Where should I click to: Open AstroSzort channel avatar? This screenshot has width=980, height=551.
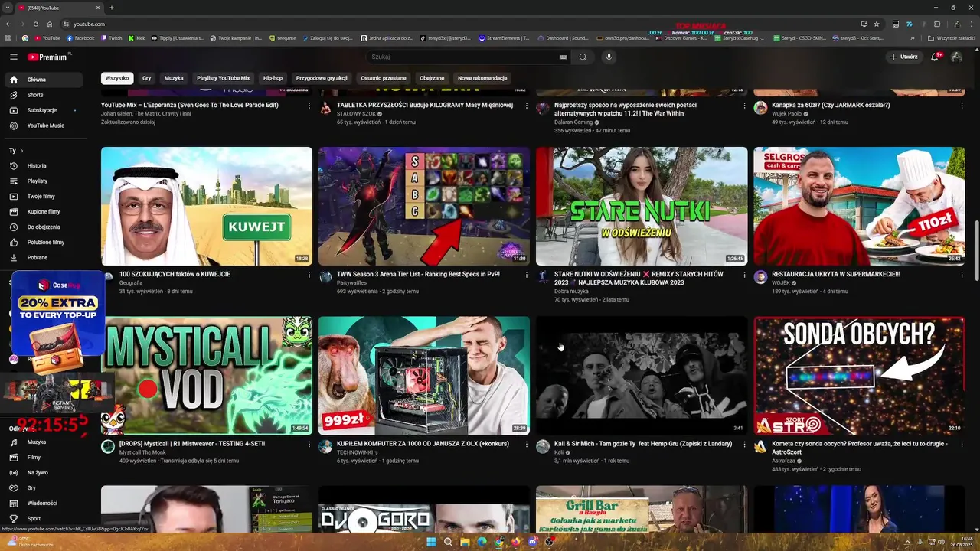coord(760,447)
